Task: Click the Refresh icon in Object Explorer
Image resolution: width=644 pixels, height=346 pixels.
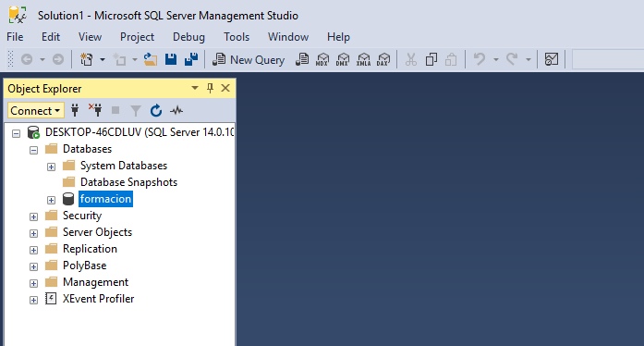Action: coord(156,110)
